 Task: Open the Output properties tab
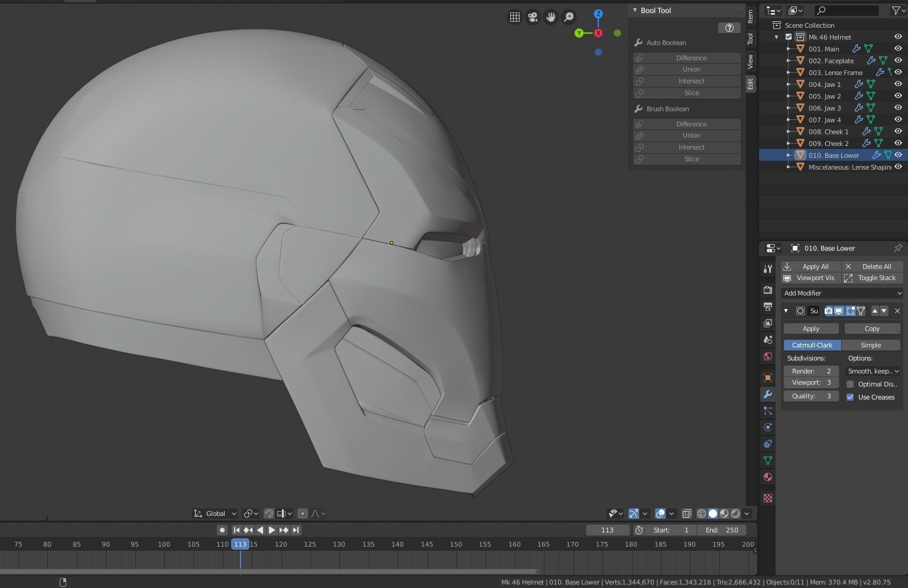coord(768,307)
